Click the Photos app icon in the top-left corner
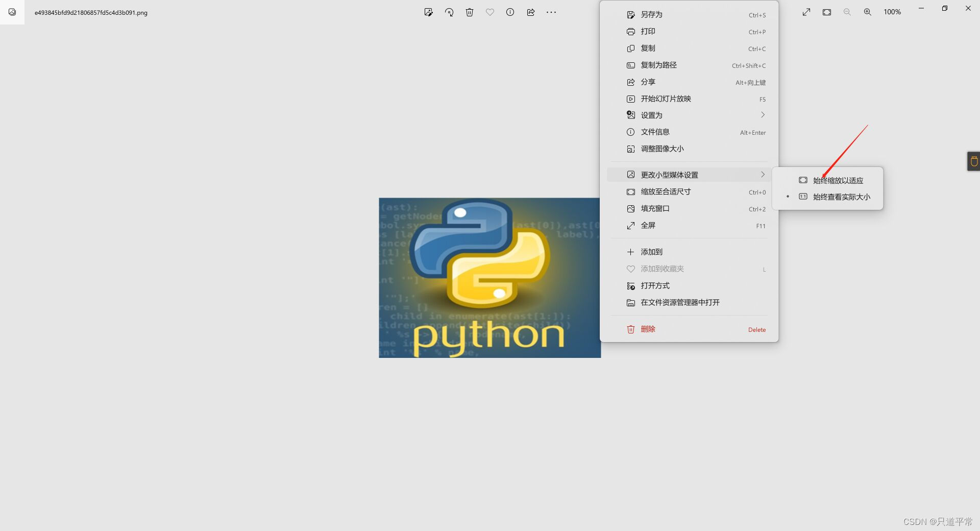The image size is (980, 531). tap(12, 12)
